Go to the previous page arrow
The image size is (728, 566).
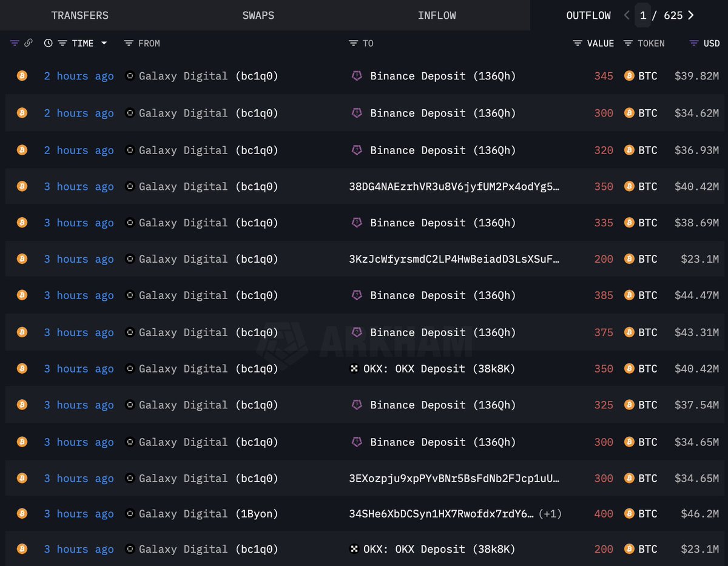(x=627, y=15)
